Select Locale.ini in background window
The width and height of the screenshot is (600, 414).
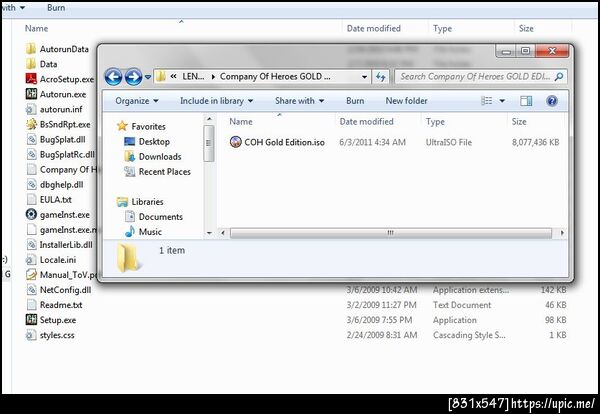pyautogui.click(x=51, y=260)
